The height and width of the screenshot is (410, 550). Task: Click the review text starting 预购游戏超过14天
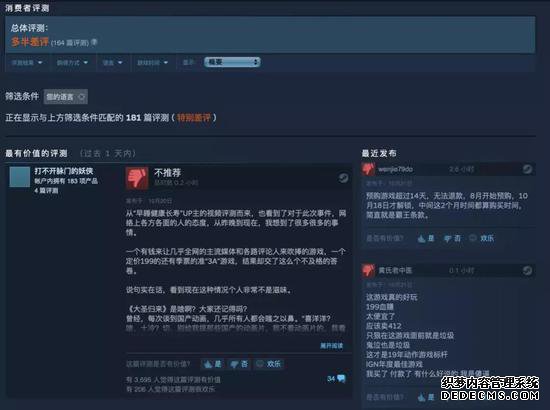click(447, 205)
